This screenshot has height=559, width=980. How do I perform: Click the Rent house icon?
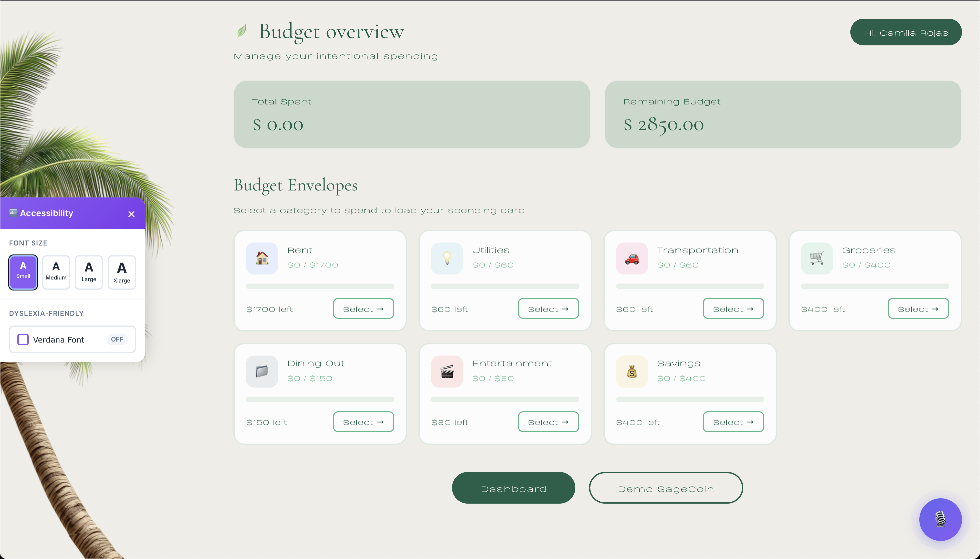point(262,258)
